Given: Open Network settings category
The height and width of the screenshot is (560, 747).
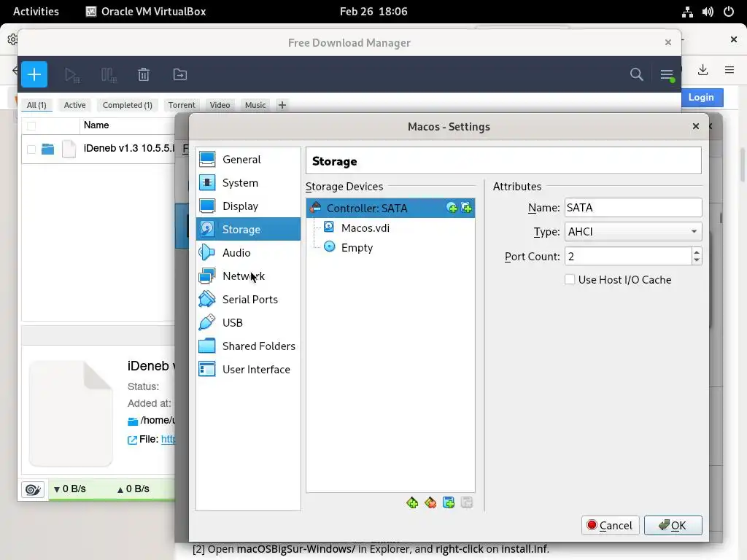Looking at the screenshot, I should [248, 276].
